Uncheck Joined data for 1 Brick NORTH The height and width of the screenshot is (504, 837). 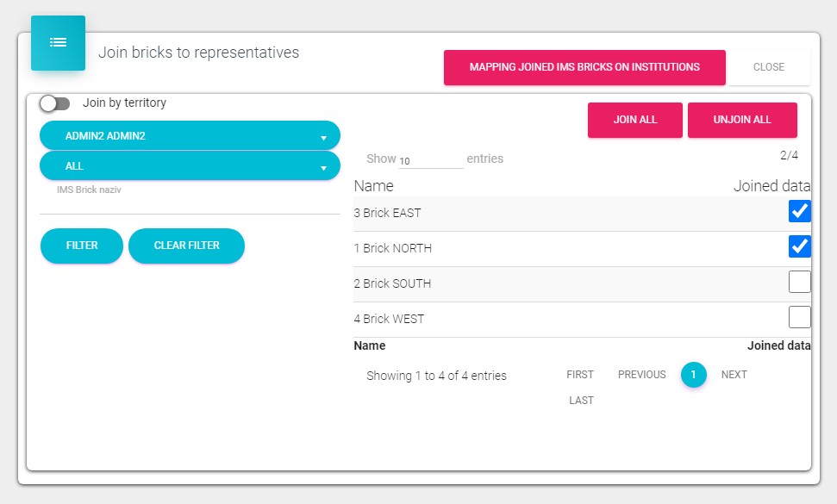click(799, 247)
